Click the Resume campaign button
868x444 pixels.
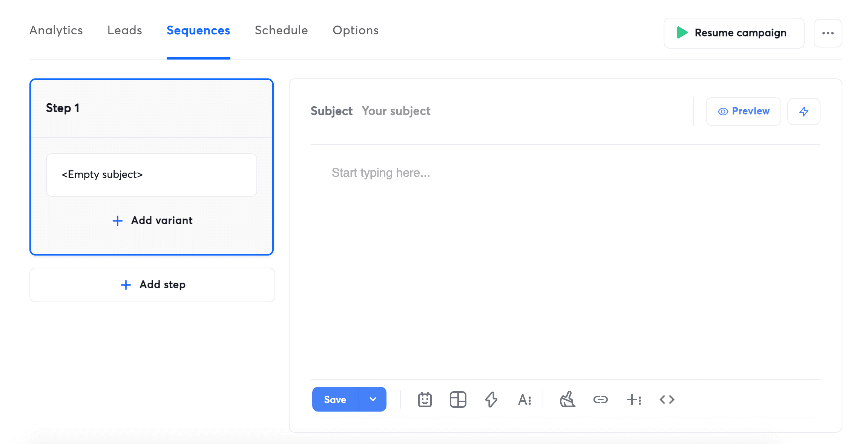pos(734,33)
